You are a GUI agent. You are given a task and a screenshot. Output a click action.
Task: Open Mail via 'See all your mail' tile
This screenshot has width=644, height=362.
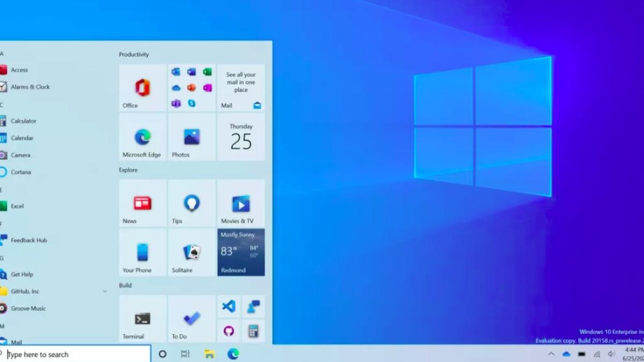coord(241,87)
